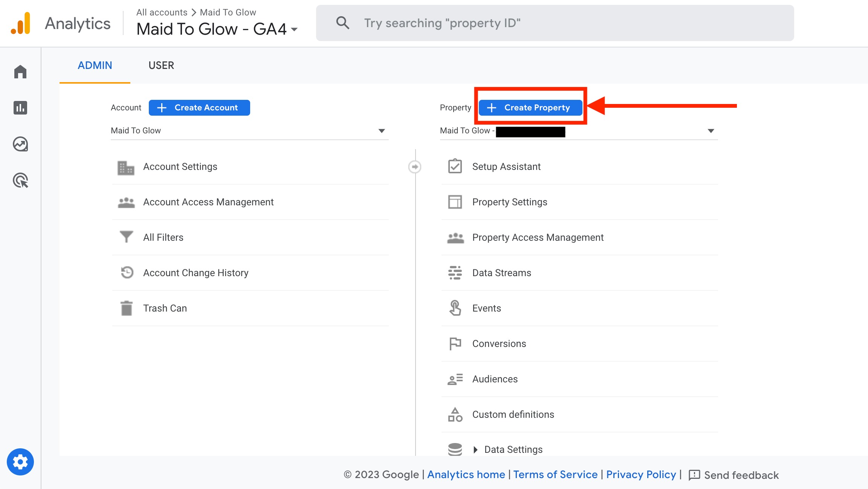Open the Explore icon in sidebar
This screenshot has width=868, height=489.
point(20,144)
